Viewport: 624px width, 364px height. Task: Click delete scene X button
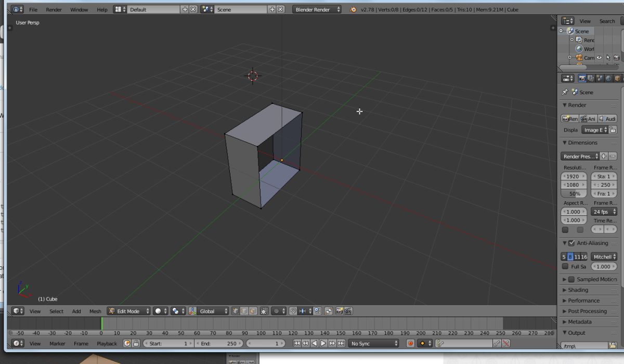pos(281,9)
